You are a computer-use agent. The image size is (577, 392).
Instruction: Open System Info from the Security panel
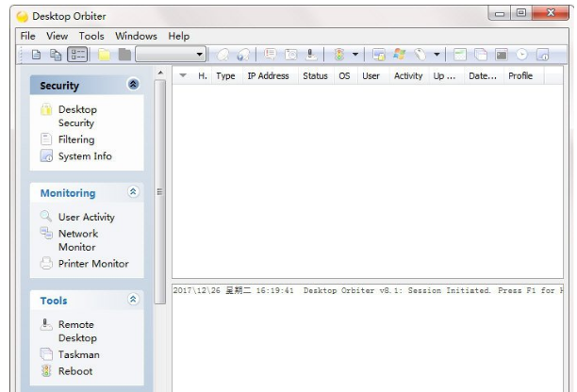(84, 156)
